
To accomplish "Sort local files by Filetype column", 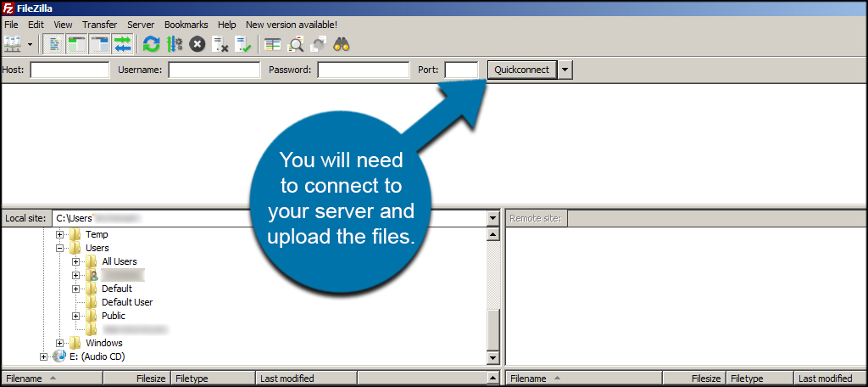I will (213, 379).
